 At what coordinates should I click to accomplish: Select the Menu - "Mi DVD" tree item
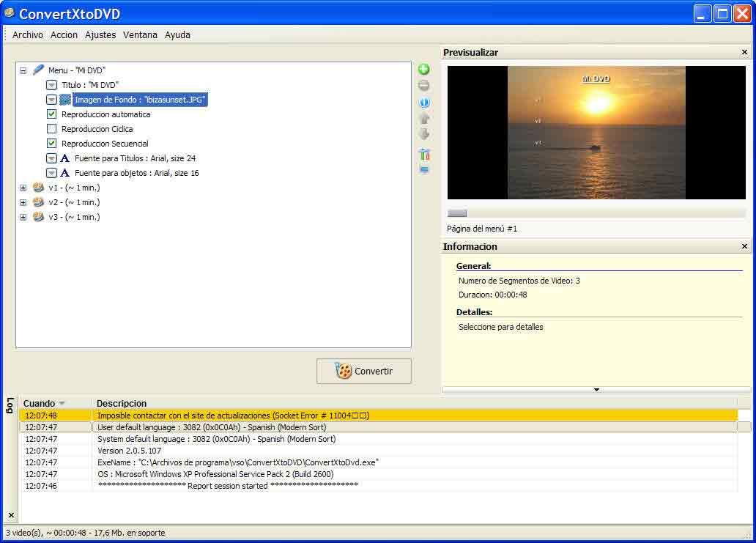coord(77,70)
